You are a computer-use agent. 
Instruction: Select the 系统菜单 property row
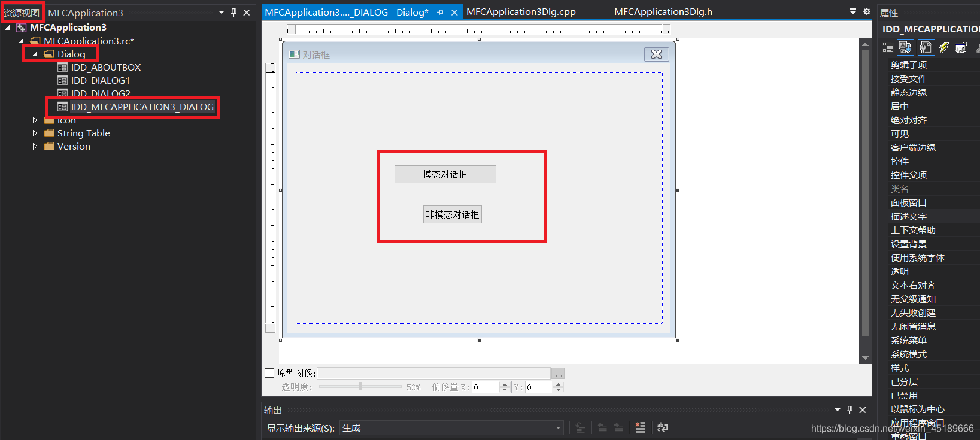coord(933,340)
